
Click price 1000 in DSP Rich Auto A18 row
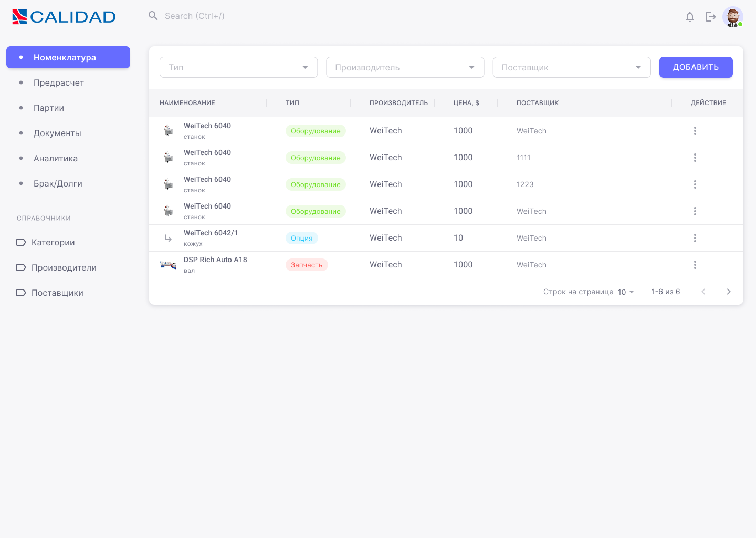point(463,265)
